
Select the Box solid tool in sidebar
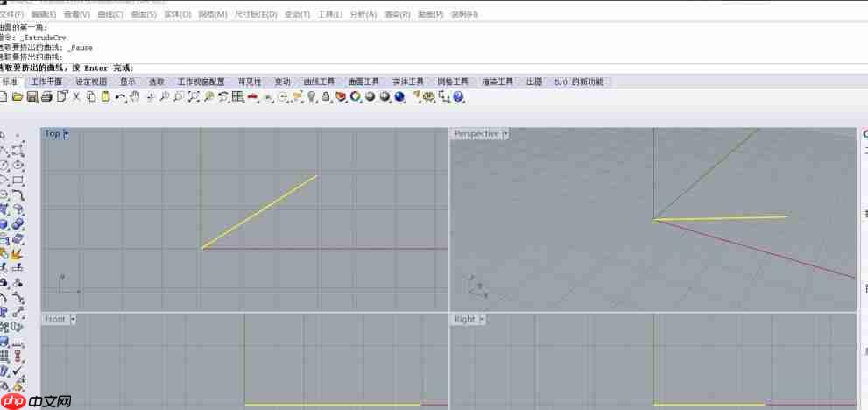[4, 224]
